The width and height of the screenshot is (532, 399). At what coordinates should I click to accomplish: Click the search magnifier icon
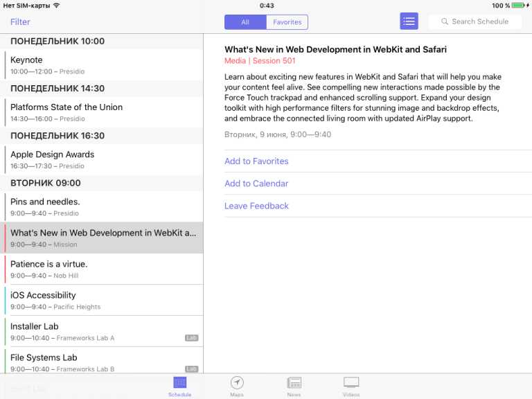point(445,21)
